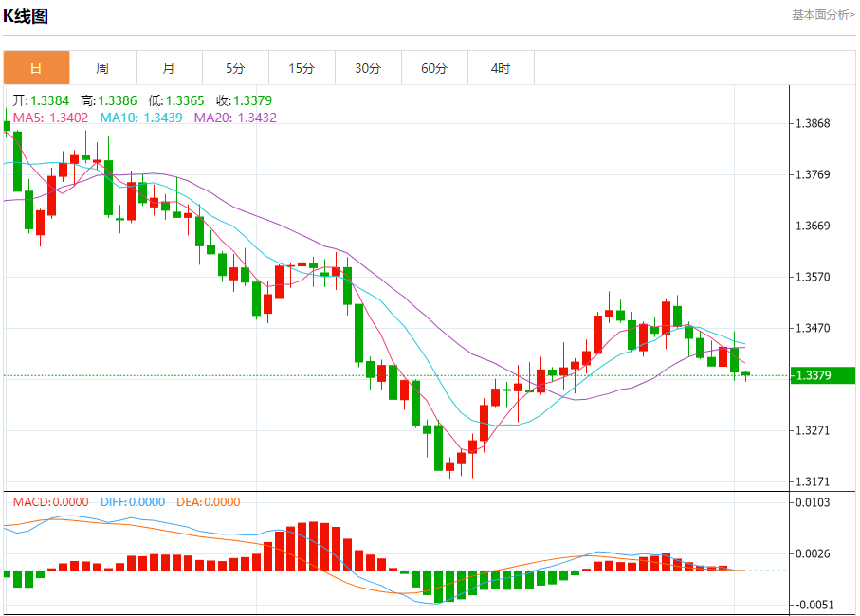Click the 0.0103 MACD axis label

coord(813,502)
